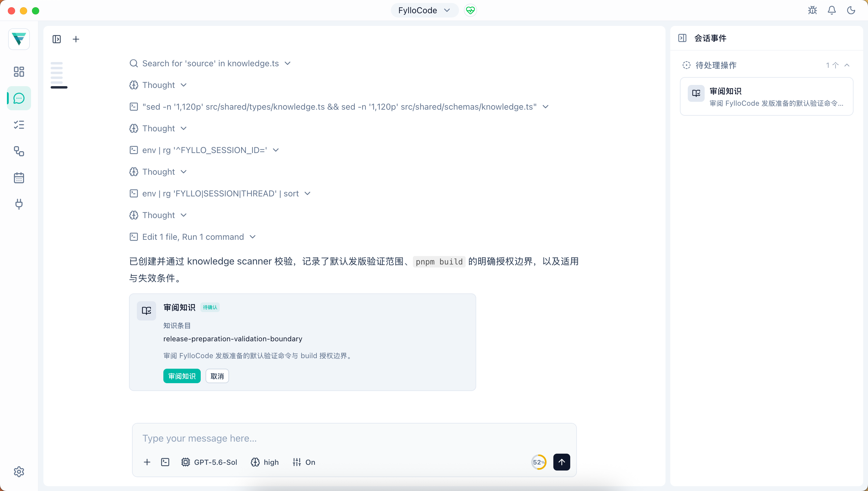
Task: Toggle the left conversation panel icon
Action: pos(57,39)
